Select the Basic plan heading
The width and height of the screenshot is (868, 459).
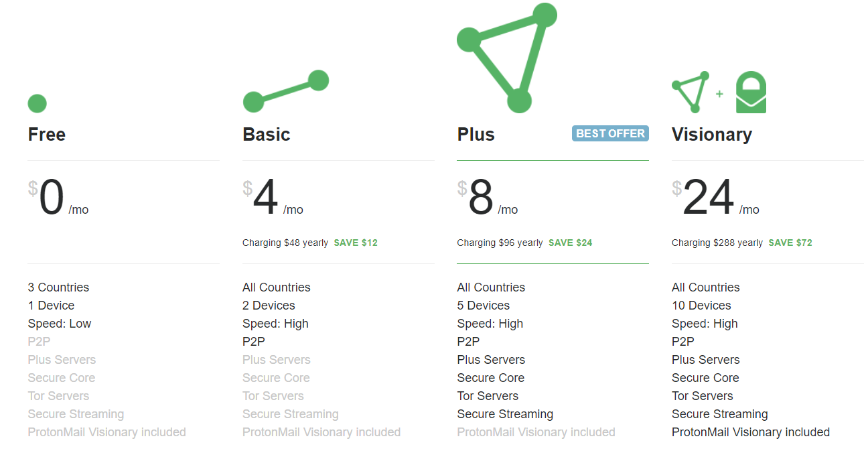pos(267,134)
